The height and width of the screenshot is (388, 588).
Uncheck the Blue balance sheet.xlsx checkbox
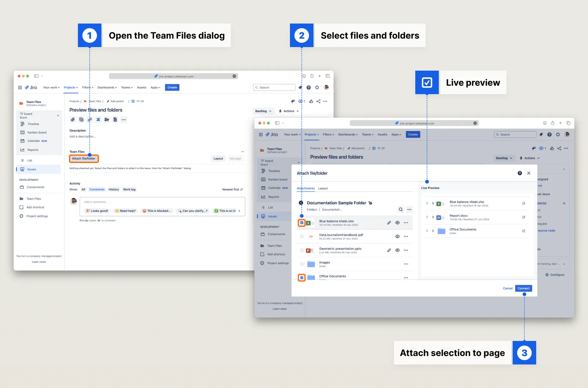302,223
